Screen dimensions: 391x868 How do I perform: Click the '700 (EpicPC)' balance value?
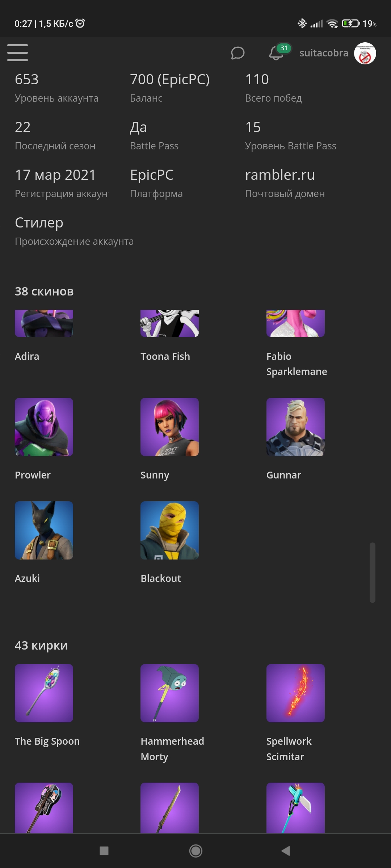(x=170, y=80)
